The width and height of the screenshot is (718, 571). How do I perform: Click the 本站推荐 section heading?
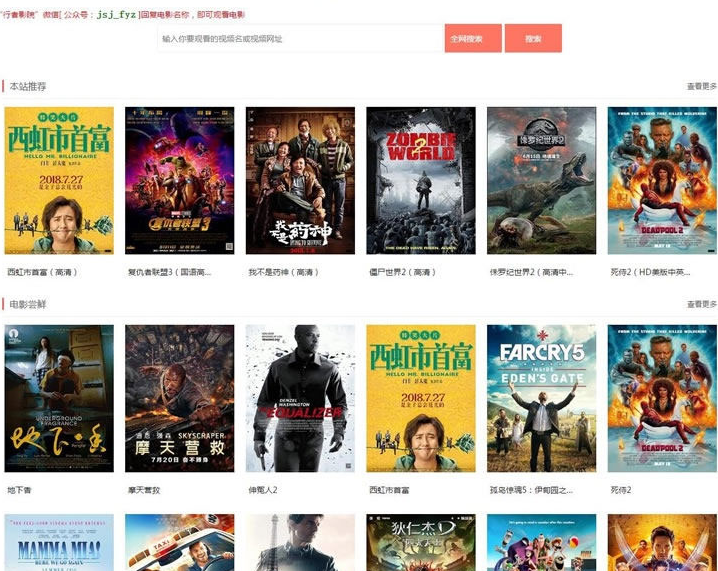click(x=28, y=86)
